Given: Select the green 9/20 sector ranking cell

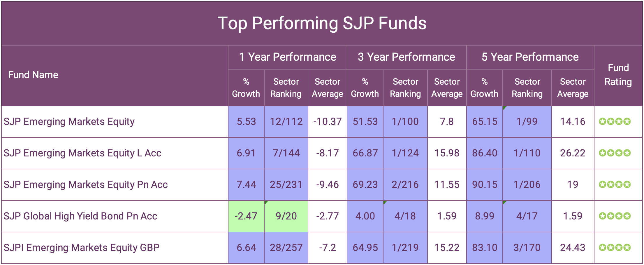Looking at the screenshot, I should (286, 216).
